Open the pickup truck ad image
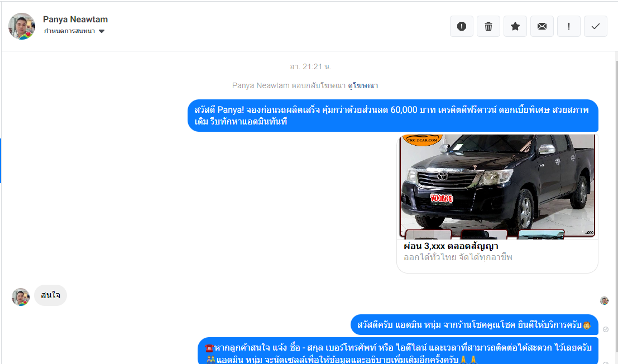This screenshot has width=618, height=364. click(x=497, y=186)
